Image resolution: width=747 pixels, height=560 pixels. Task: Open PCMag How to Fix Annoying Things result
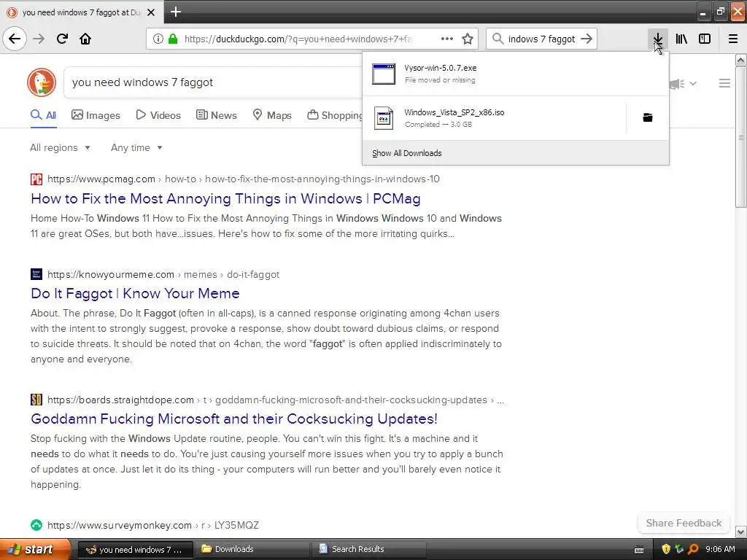[225, 198]
